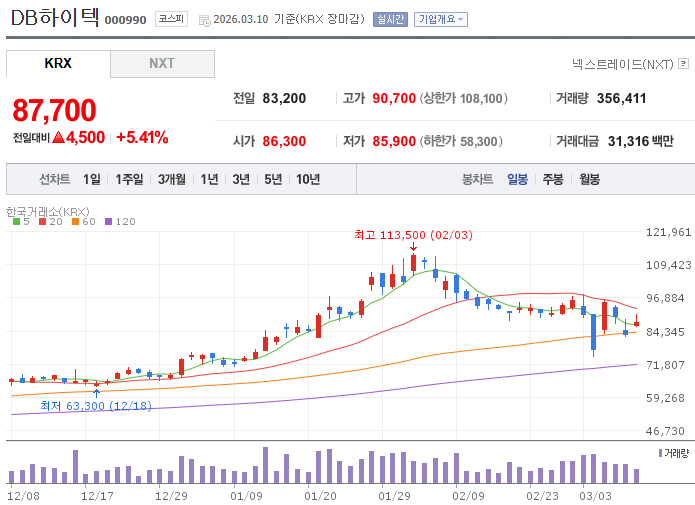Click the purple 거래량 volume legend marker
695x505 pixels.
coord(660,453)
